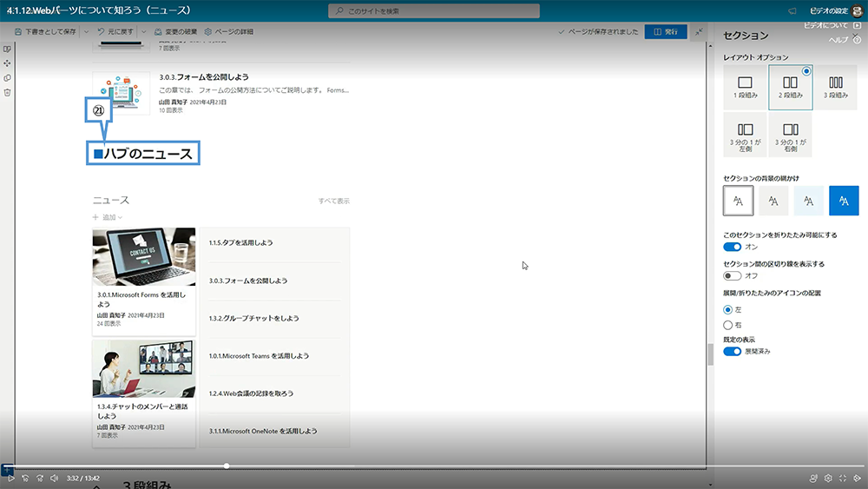Choose the white section background swatch
The image size is (868, 489).
[x=738, y=201]
